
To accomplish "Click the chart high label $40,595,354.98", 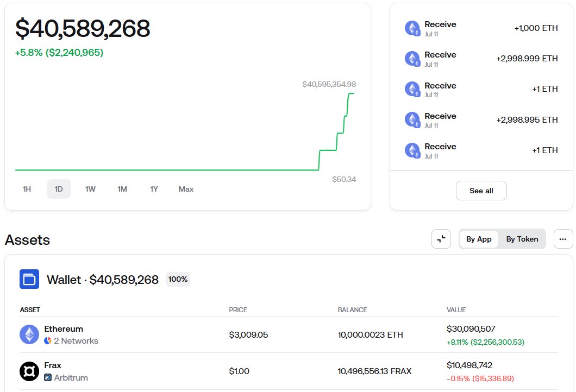I will 329,84.
